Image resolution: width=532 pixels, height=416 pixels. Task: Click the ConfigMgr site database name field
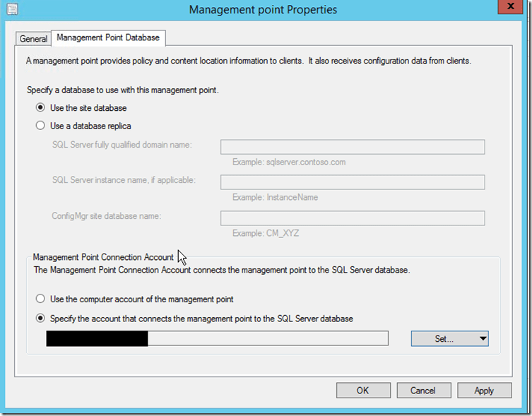coord(352,218)
